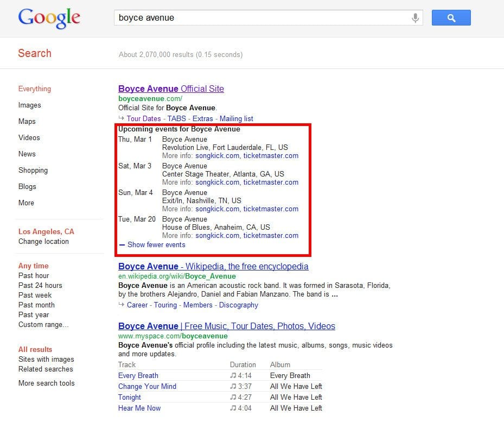
Task: Select Related searches option
Action: click(x=46, y=369)
